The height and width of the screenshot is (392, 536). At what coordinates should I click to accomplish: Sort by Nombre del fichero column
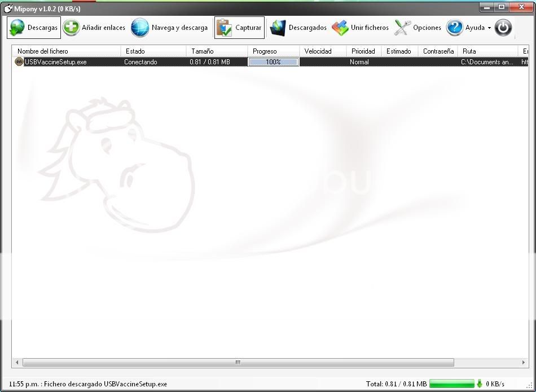[67, 51]
